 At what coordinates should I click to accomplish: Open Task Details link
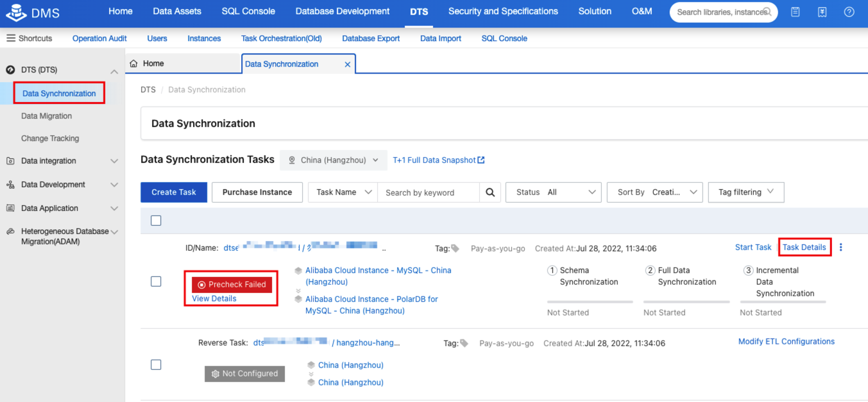804,247
